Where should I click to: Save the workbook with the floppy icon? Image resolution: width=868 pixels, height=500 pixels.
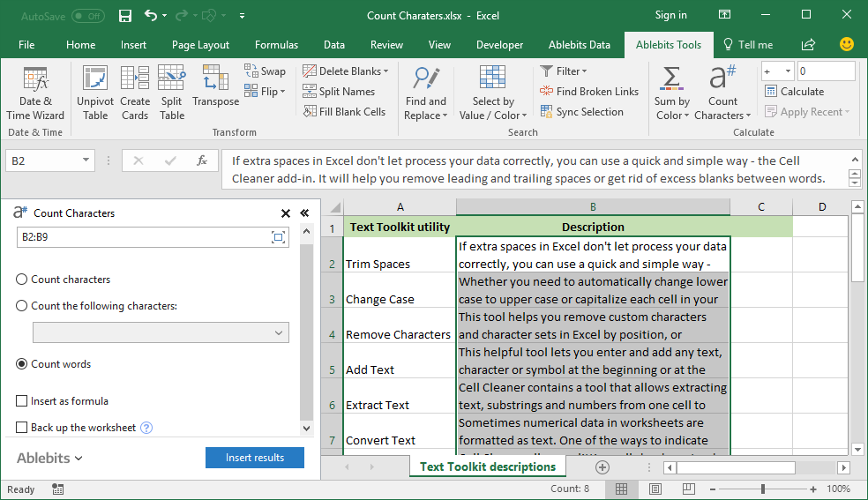pyautogui.click(x=125, y=16)
